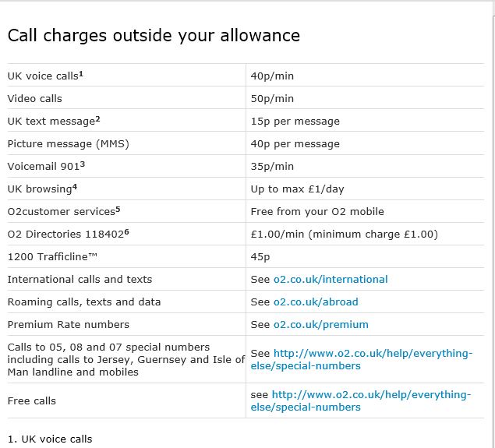Click the 'Free from your O2 mobile' cell

(x=317, y=212)
